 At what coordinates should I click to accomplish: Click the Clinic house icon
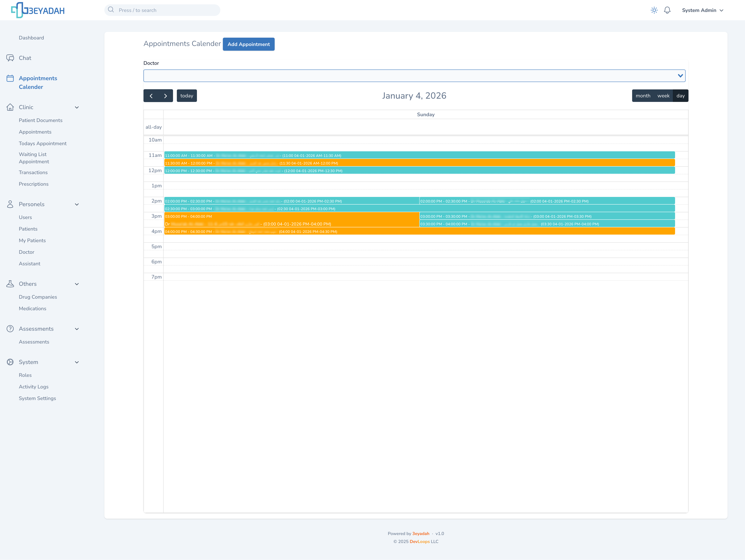coord(10,107)
